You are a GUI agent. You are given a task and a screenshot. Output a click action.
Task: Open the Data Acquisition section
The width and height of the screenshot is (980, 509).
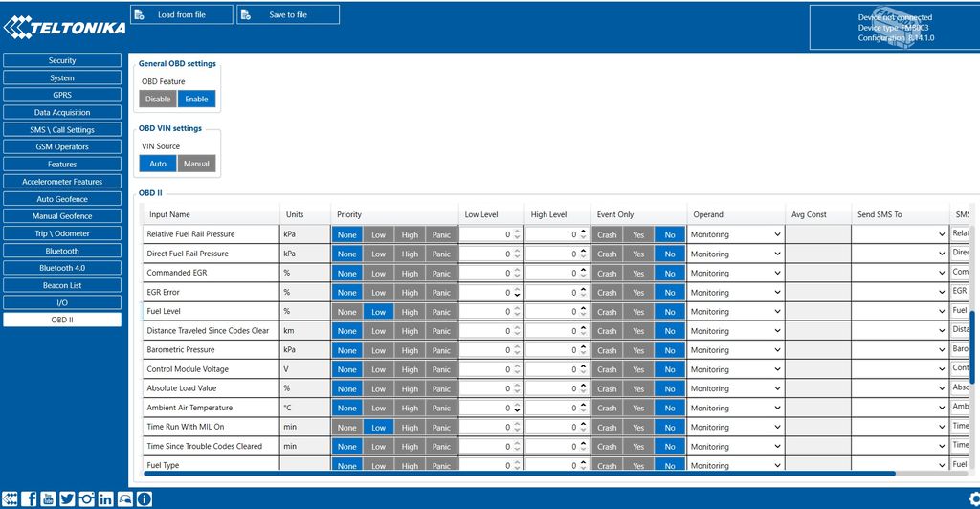pyautogui.click(x=62, y=112)
